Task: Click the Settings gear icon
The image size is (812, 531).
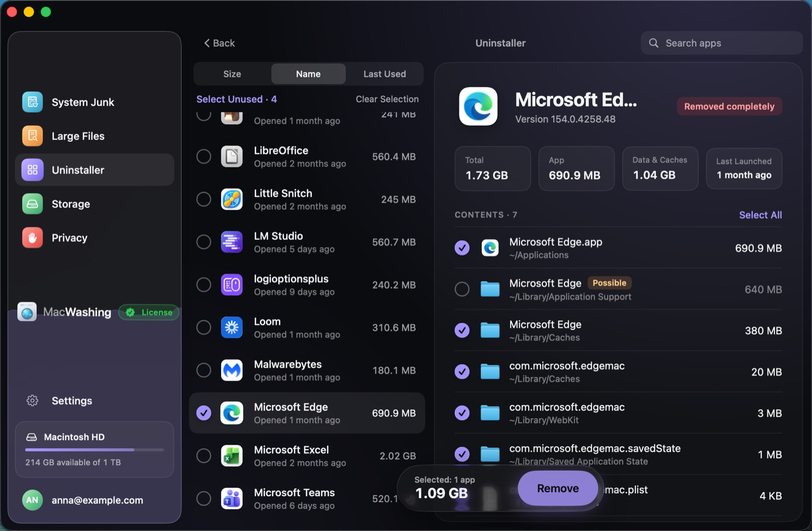Action: pos(32,401)
